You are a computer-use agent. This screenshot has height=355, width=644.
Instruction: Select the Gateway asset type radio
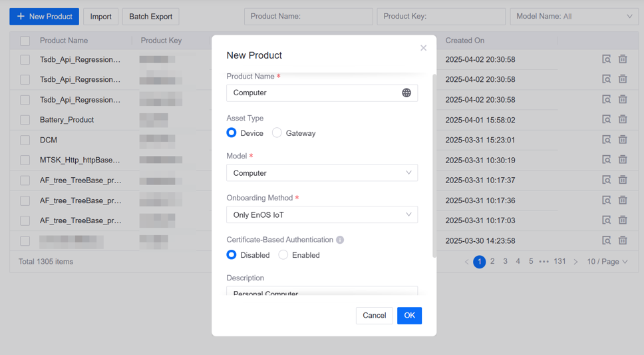277,133
